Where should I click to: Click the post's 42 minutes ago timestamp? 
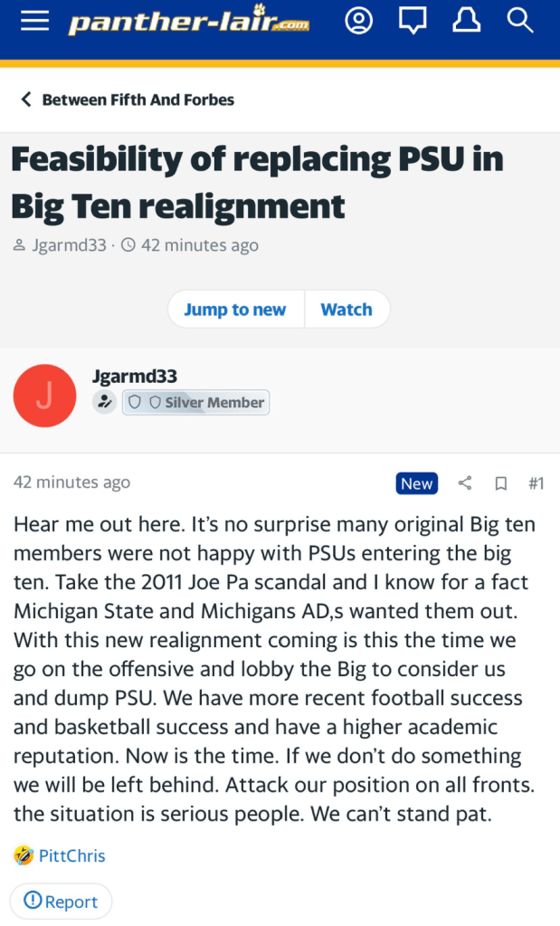click(x=71, y=482)
